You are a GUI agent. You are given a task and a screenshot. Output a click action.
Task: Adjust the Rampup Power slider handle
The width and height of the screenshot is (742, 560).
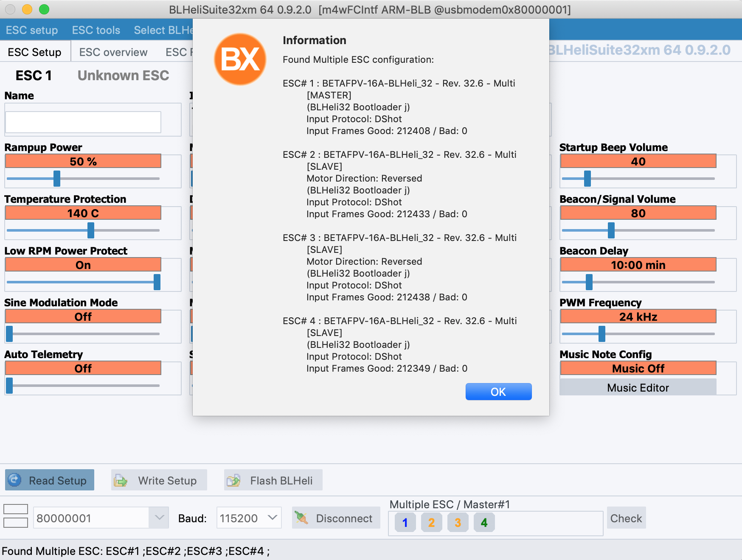coord(57,179)
